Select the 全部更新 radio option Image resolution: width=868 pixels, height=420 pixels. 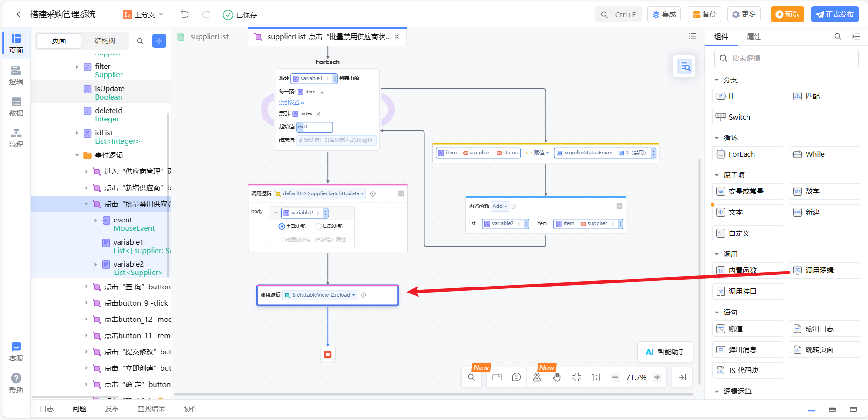tap(281, 227)
